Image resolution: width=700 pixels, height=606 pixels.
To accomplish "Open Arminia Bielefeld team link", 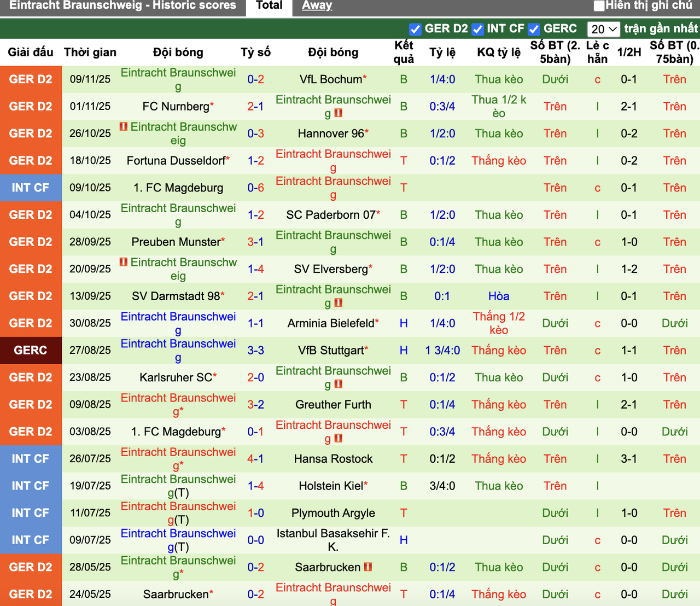I will coord(331,323).
